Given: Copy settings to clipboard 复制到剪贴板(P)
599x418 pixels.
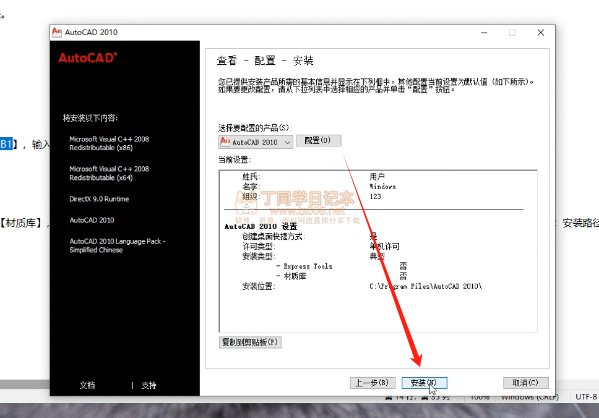Looking at the screenshot, I should click(250, 342).
